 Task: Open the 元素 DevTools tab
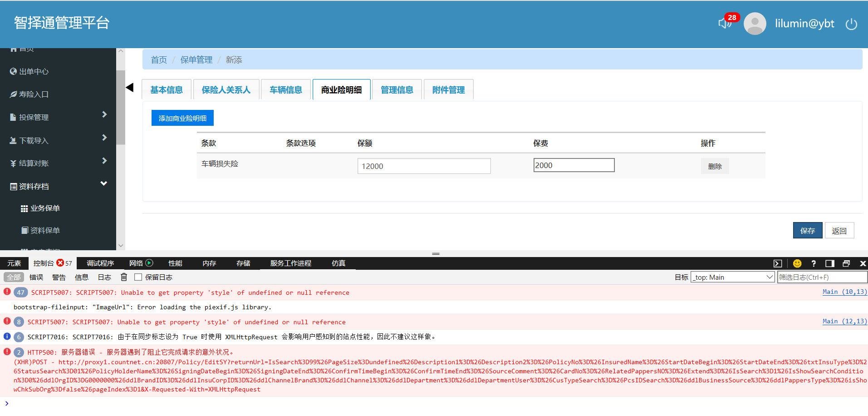coord(14,263)
